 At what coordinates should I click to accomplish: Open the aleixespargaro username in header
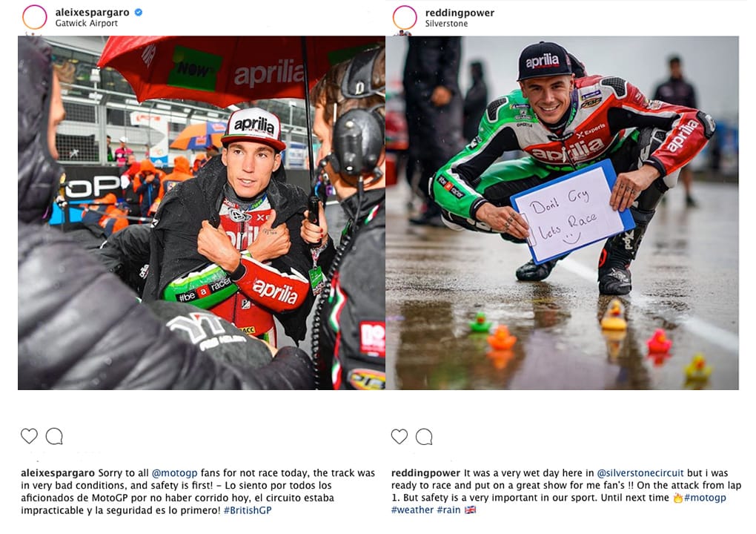(92, 13)
